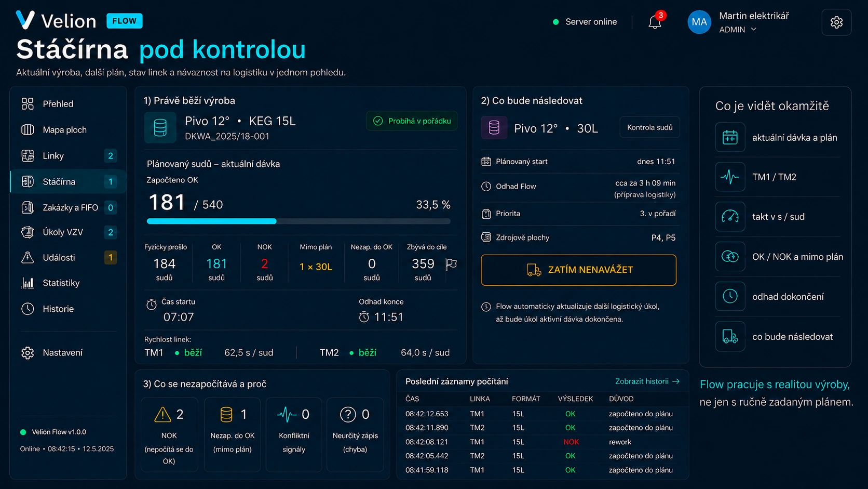This screenshot has height=489, width=868.
Task: Click the Odhad Flow clock icon
Action: (x=486, y=187)
